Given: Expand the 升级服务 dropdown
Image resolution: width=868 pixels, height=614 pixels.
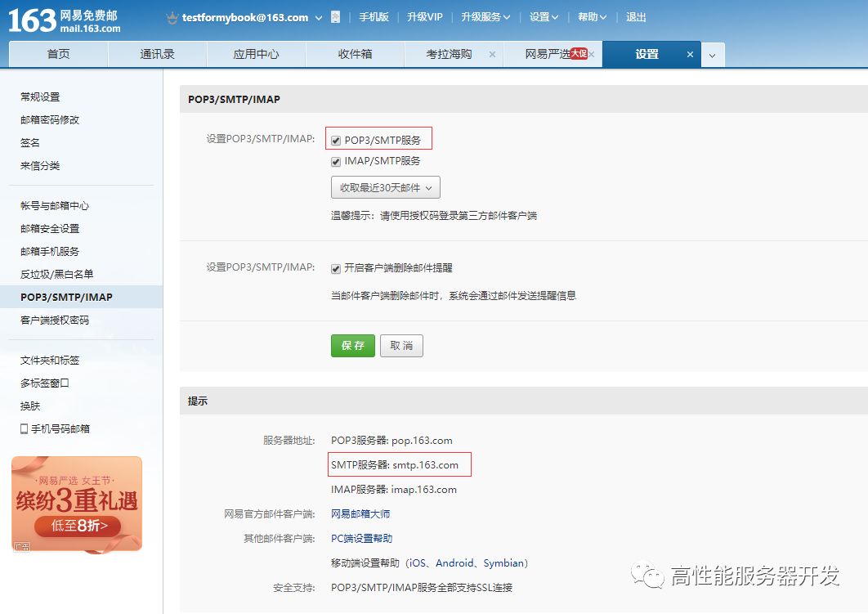Looking at the screenshot, I should click(x=485, y=17).
